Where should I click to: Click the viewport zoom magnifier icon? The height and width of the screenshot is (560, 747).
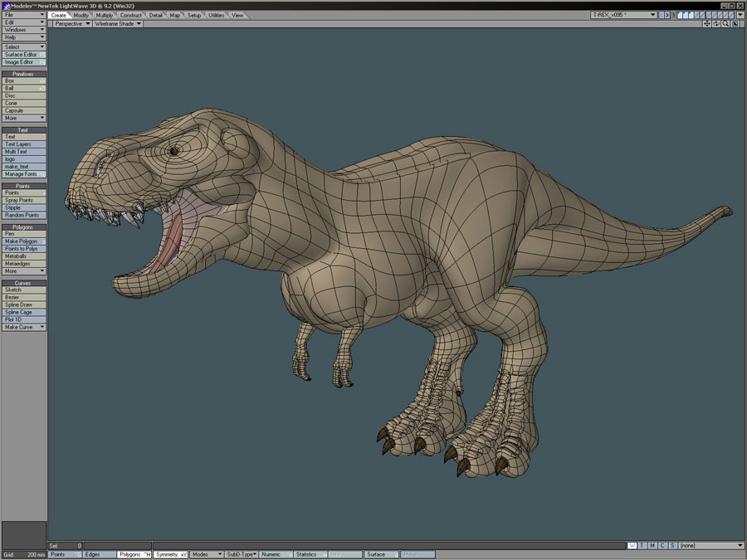(x=725, y=24)
